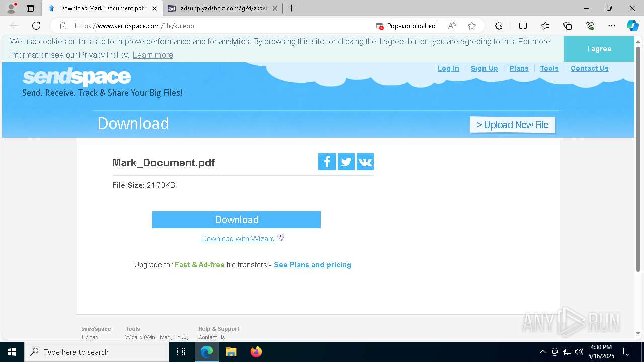
Task: Open Firefox from the taskbar
Action: click(256, 352)
